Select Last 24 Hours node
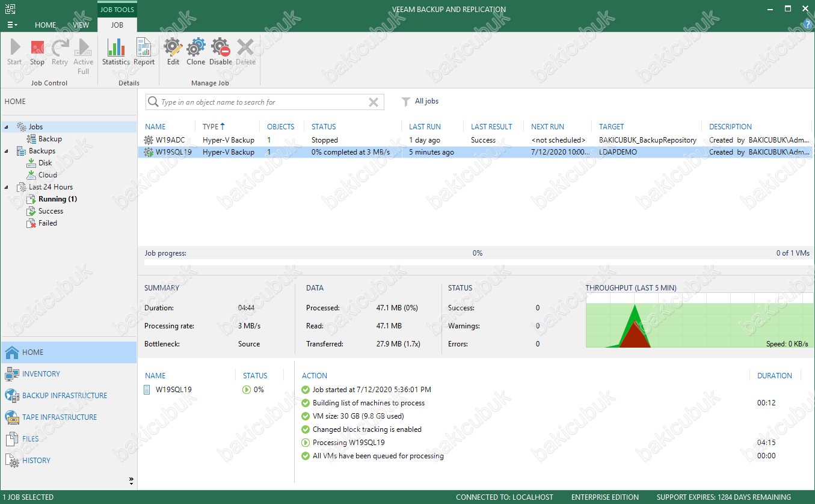 pyautogui.click(x=51, y=187)
